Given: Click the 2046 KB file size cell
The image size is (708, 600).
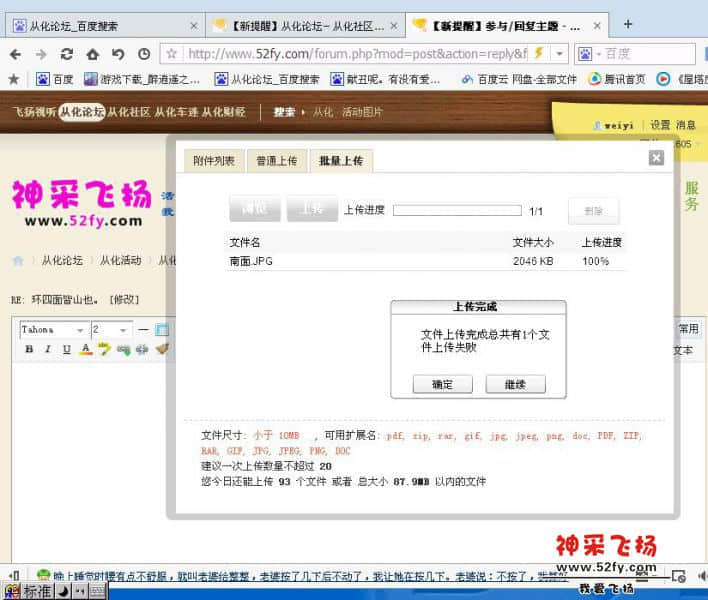Looking at the screenshot, I should [x=533, y=261].
